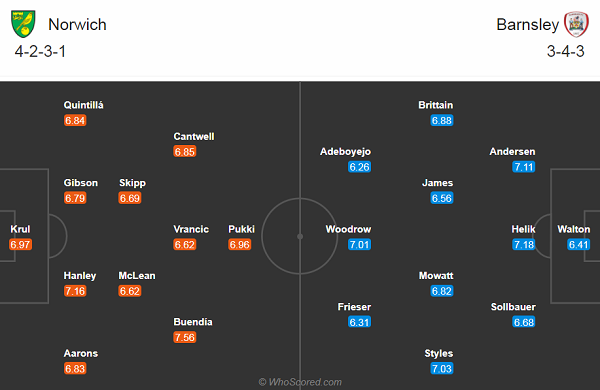Click the Barnsley 3-4-3 formation text
The width and height of the screenshot is (600, 390).
(566, 51)
